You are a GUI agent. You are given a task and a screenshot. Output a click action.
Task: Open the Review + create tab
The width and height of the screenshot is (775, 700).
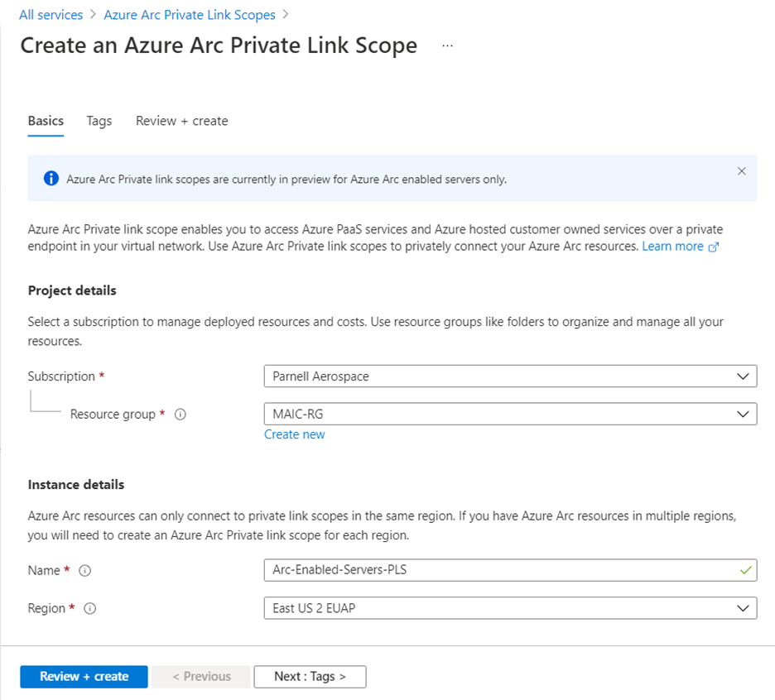pos(182,121)
